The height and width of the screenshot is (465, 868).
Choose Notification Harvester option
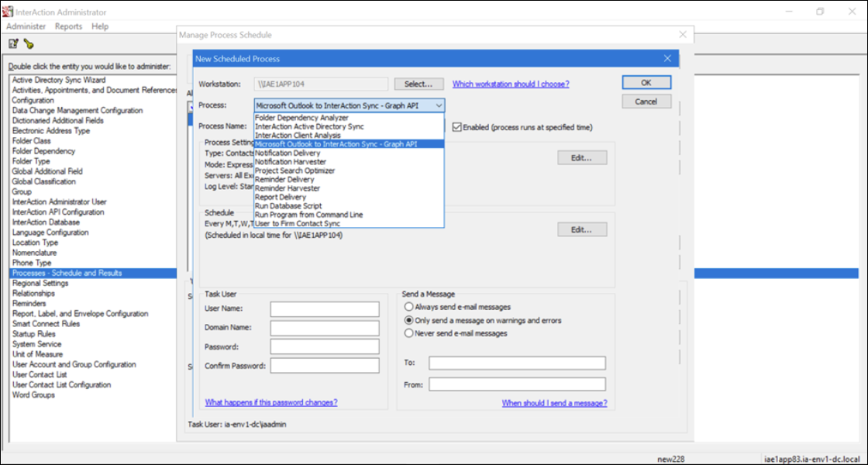click(349, 162)
